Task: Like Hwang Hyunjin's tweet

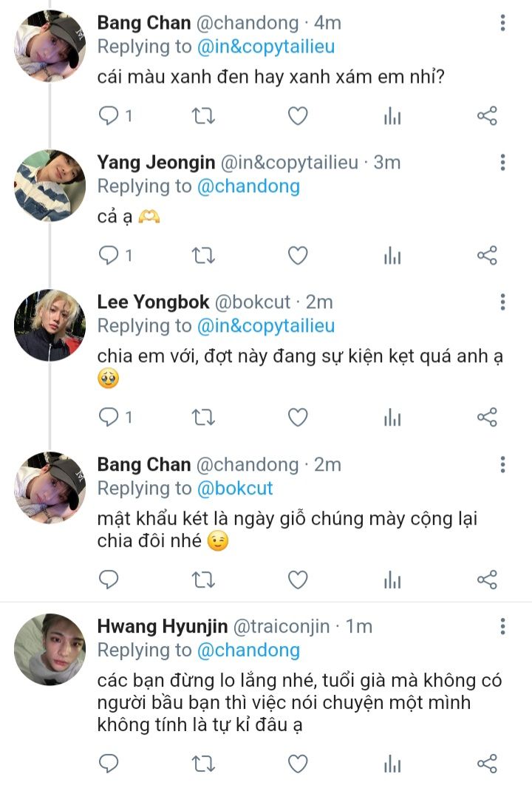Action: tap(297, 763)
